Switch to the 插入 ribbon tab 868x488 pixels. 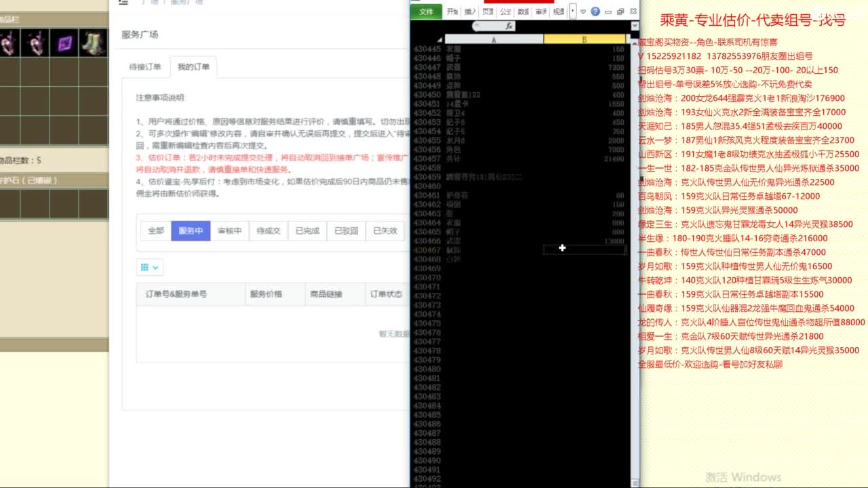coord(470,12)
